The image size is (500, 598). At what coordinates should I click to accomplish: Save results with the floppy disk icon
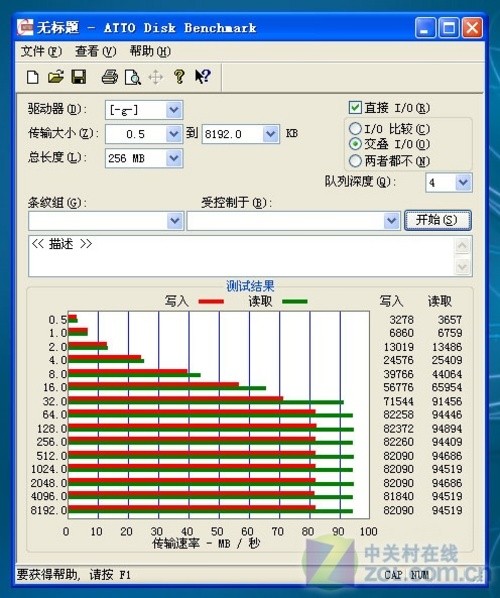(x=79, y=77)
